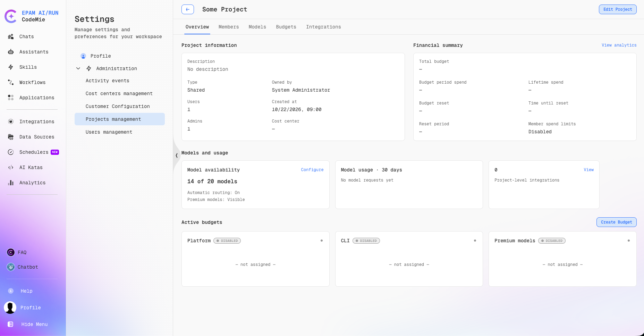Click the Member spend limits 'Disabled' value

coord(540,132)
